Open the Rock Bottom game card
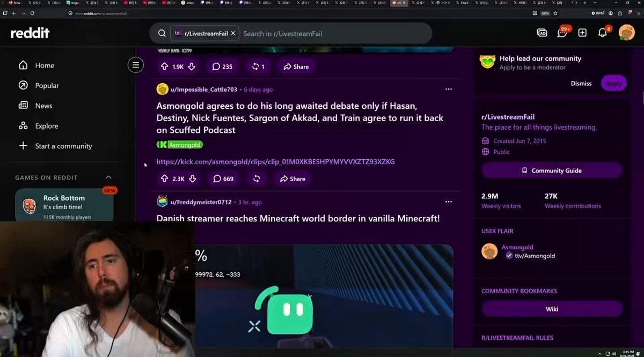This screenshot has width=644, height=357. (64, 205)
